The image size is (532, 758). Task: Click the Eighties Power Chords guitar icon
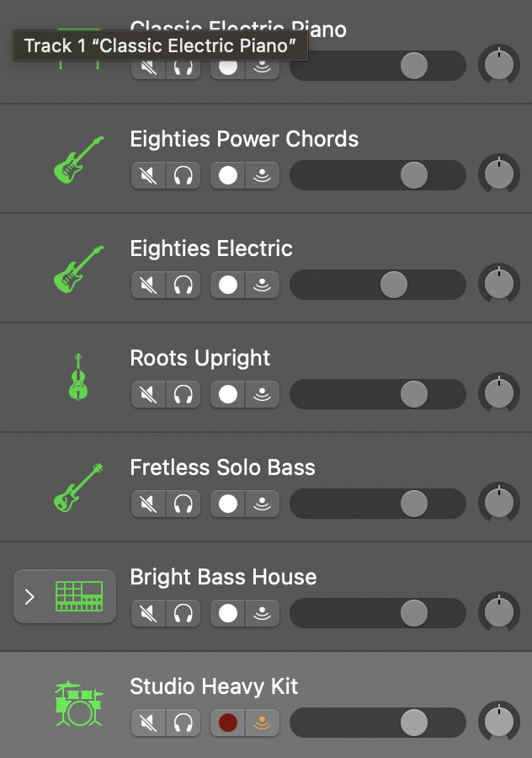(78, 160)
